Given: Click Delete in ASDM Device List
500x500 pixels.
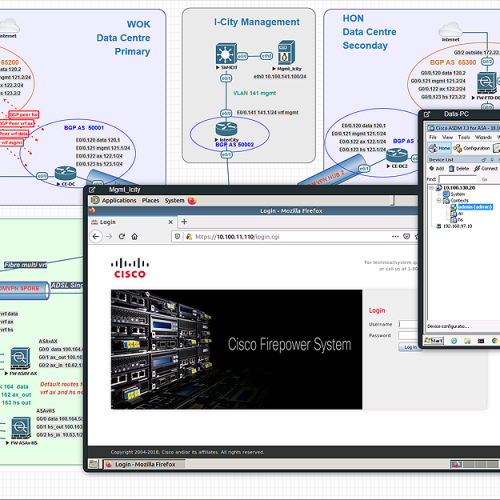Looking at the screenshot, I should [x=459, y=168].
